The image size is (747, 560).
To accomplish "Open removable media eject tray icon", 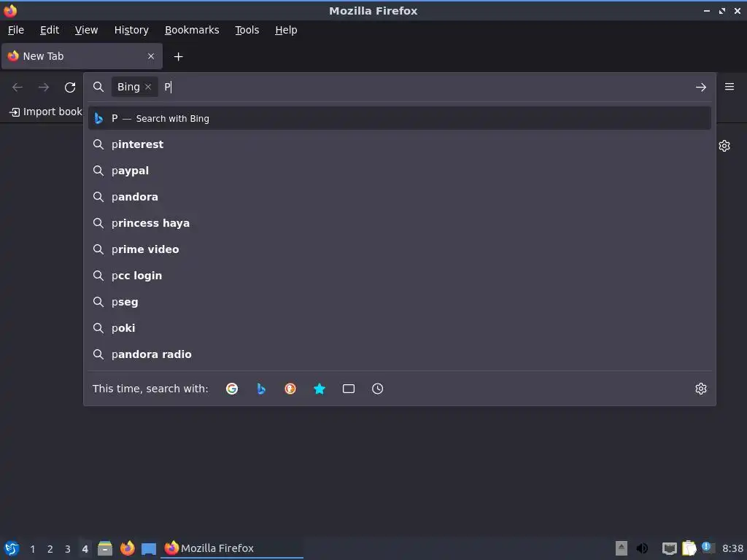I will [x=622, y=548].
